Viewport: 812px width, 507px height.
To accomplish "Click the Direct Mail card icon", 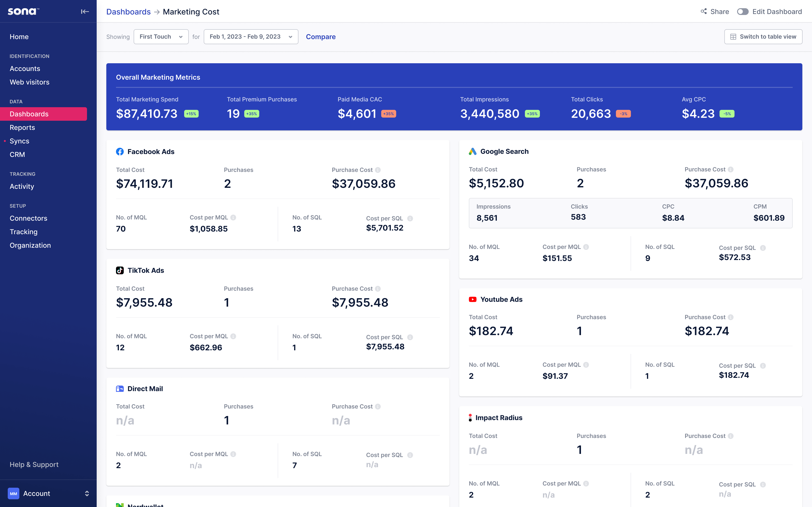I will pos(120,389).
